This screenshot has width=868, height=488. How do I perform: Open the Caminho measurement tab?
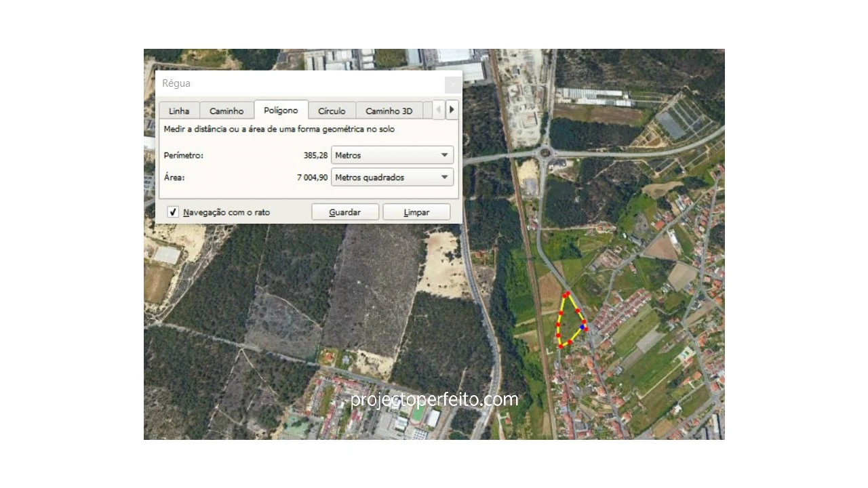click(226, 111)
